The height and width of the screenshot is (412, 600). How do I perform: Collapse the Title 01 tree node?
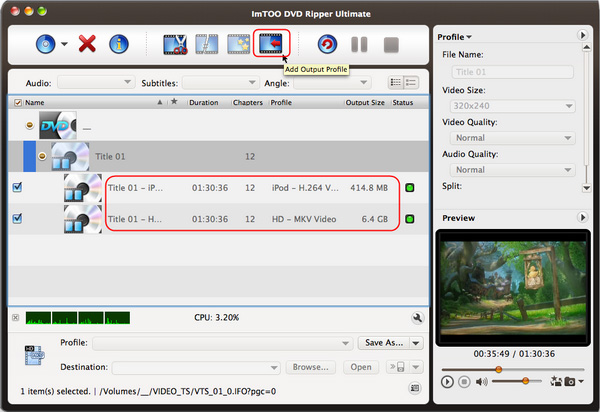coord(42,156)
